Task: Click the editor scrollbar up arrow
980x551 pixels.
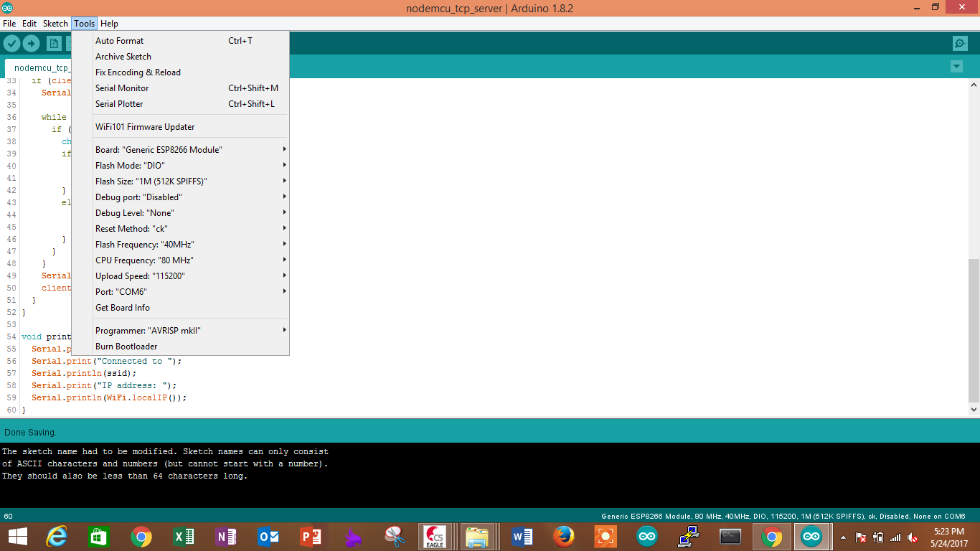Action: pyautogui.click(x=974, y=85)
